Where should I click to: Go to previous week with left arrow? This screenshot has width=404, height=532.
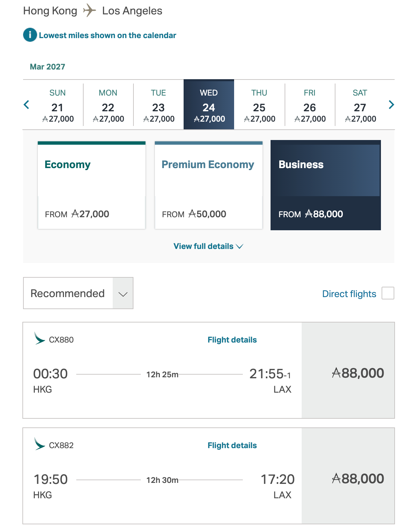[27, 105]
